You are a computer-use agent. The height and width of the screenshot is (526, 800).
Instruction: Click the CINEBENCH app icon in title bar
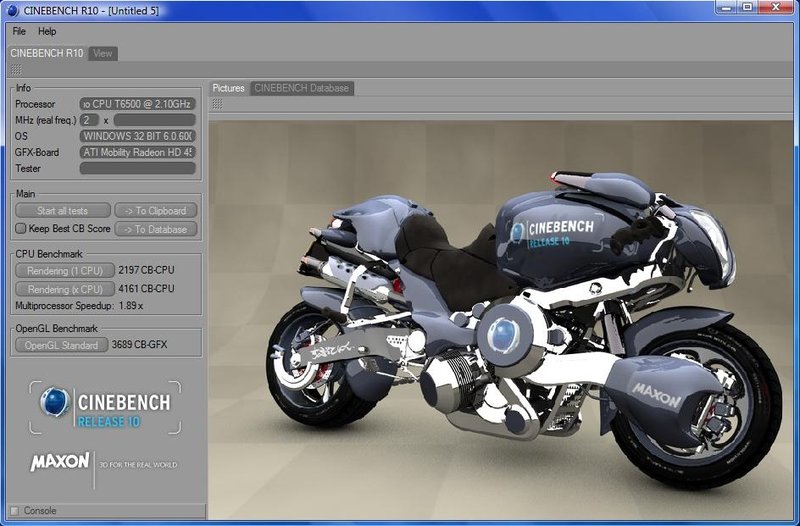(12, 10)
